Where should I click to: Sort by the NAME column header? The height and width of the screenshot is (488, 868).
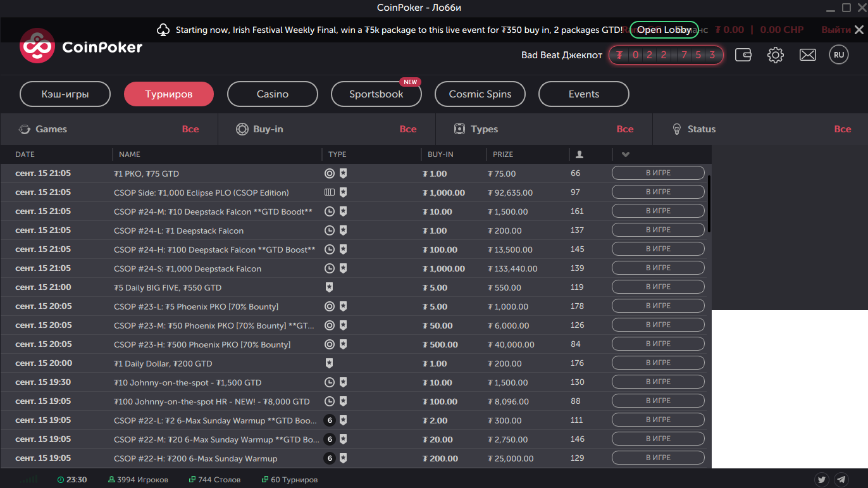click(x=130, y=154)
